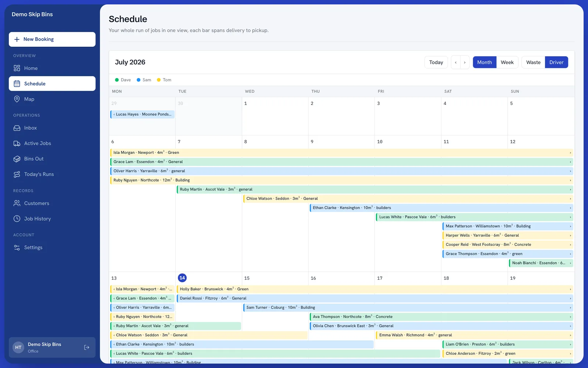This screenshot has width=588, height=368.
Task: Open Active Jobs from sidebar
Action: (x=52, y=143)
